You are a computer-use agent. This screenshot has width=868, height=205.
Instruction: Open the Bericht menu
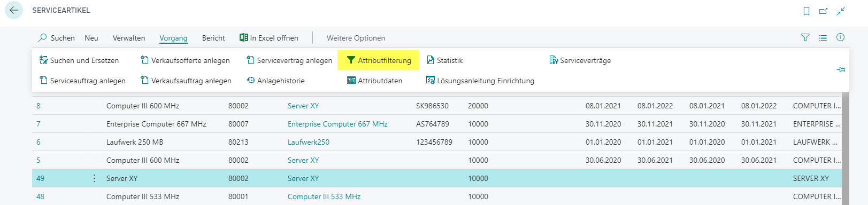[213, 38]
